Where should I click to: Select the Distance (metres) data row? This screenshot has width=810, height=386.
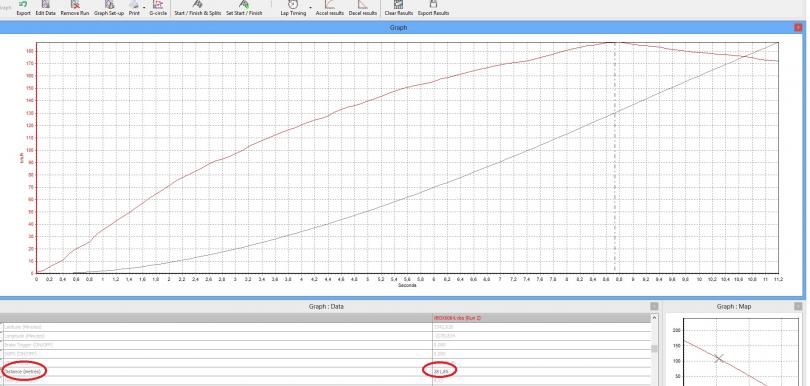(x=326, y=371)
